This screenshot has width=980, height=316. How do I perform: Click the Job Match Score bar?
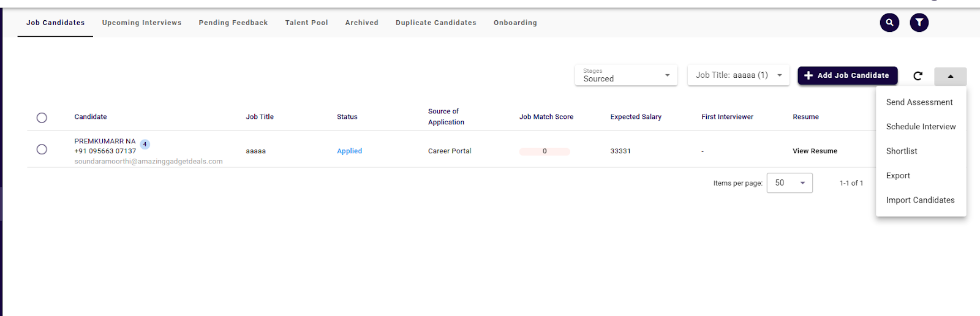click(545, 151)
